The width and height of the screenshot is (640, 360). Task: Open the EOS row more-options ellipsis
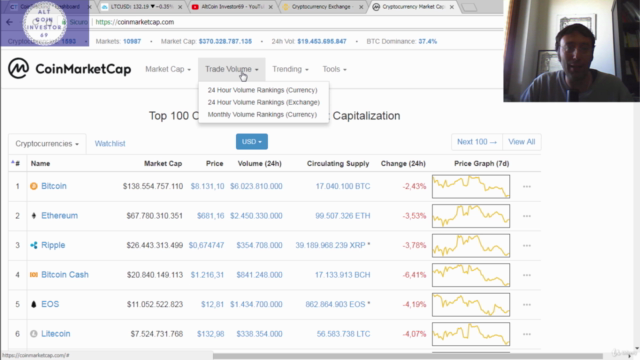click(527, 304)
